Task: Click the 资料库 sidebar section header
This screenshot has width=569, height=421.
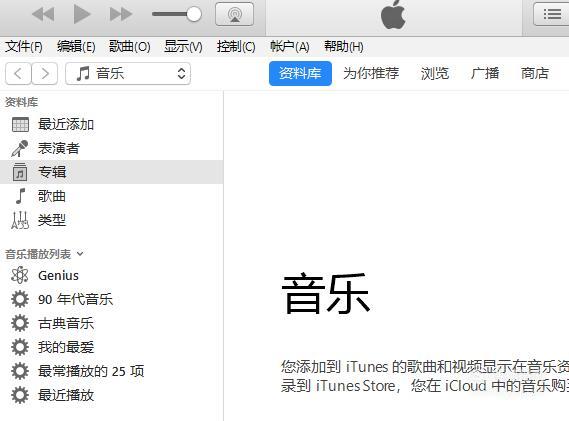Action: (21, 102)
